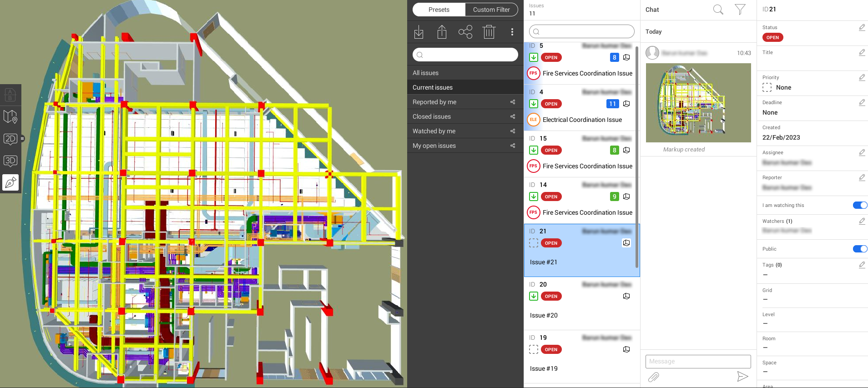
Task: Toggle the 'I am watching this' switch
Action: click(859, 205)
